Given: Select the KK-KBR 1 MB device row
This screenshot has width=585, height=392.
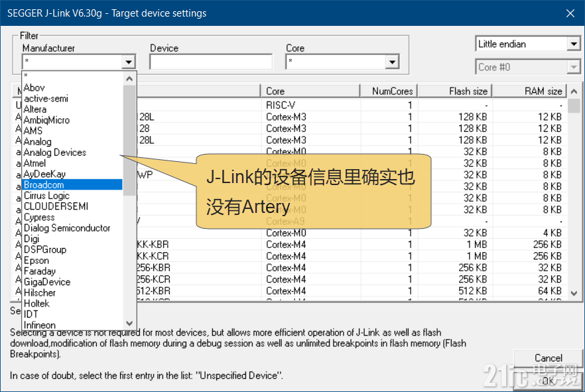Looking at the screenshot, I should 290,245.
